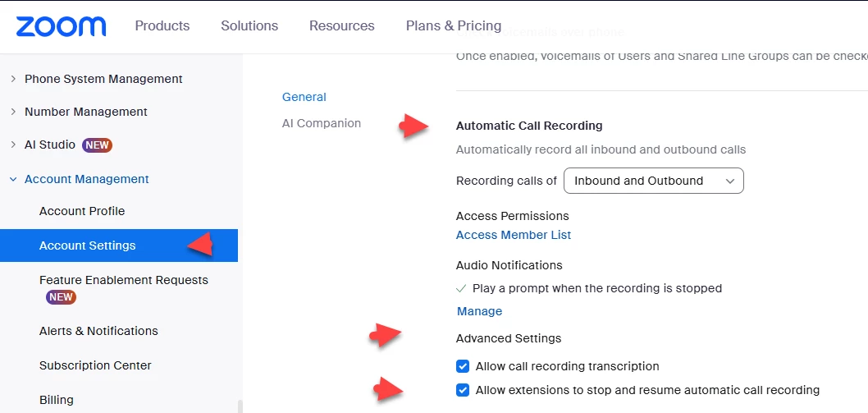
Task: Click Audio Notifications label
Action: tap(509, 265)
